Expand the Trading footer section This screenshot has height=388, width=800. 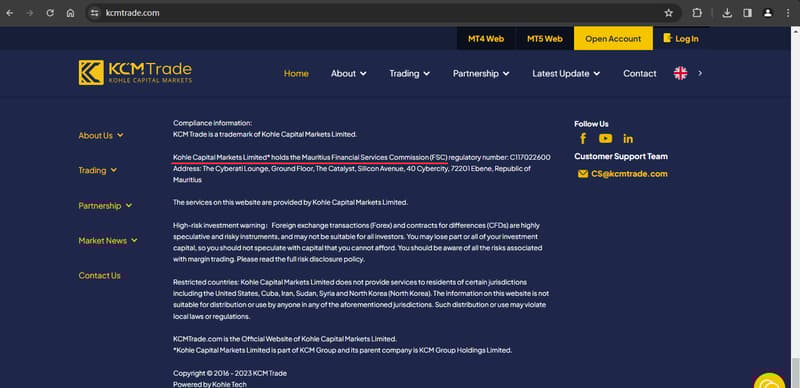click(97, 170)
